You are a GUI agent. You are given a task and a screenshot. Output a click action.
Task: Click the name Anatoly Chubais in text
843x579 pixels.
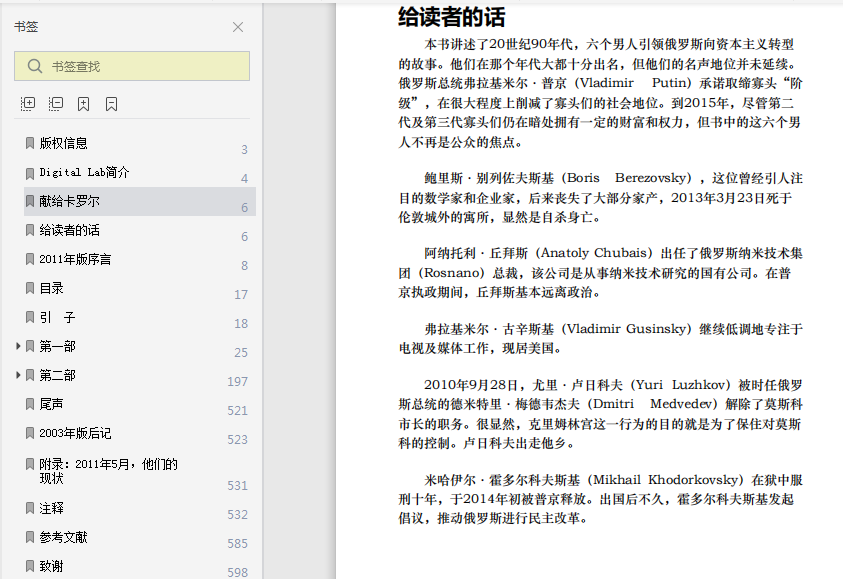click(x=592, y=253)
